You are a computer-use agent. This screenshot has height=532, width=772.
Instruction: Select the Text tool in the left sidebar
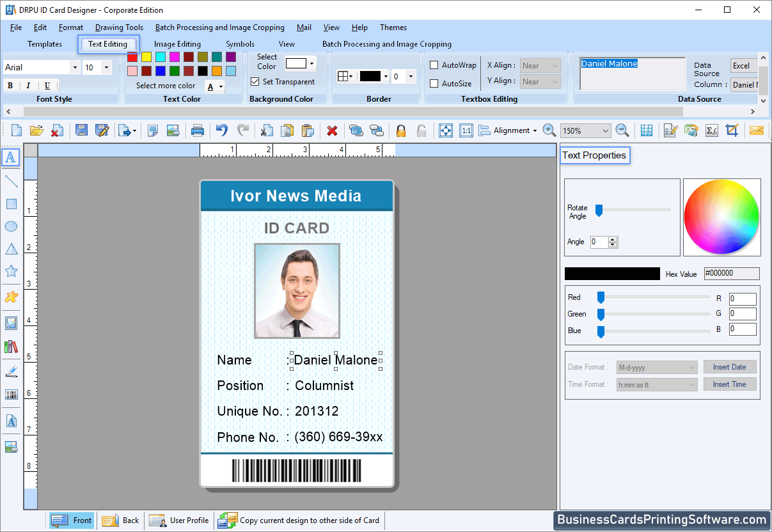(10, 157)
